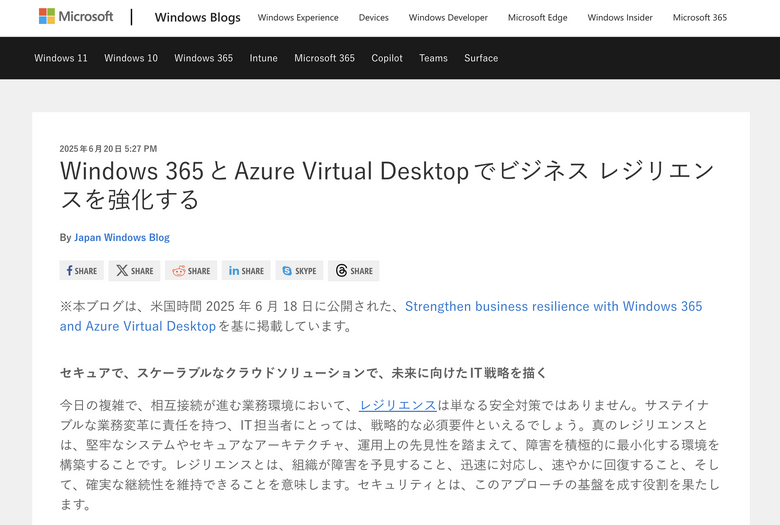Image resolution: width=780 pixels, height=525 pixels.
Task: Open Devices menu item
Action: (x=374, y=17)
